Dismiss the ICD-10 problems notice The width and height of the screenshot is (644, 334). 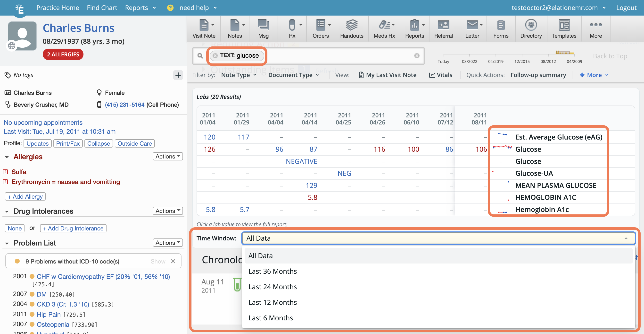tap(173, 261)
